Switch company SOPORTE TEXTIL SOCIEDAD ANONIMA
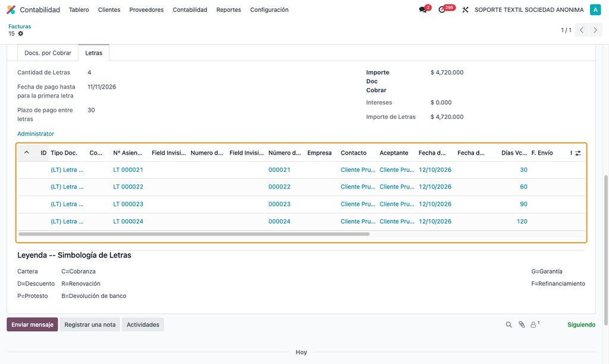Viewport: 609px width, 364px height. point(529,10)
